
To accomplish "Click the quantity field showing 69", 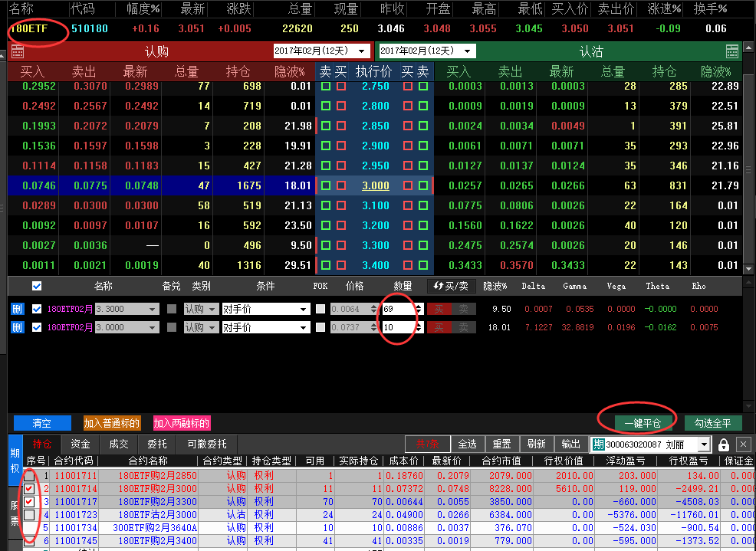I will click(399, 309).
